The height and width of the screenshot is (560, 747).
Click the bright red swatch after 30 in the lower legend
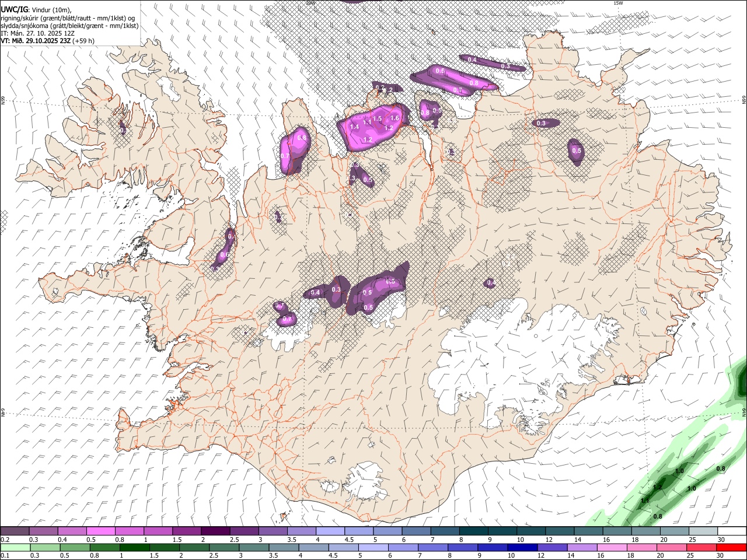click(x=731, y=547)
